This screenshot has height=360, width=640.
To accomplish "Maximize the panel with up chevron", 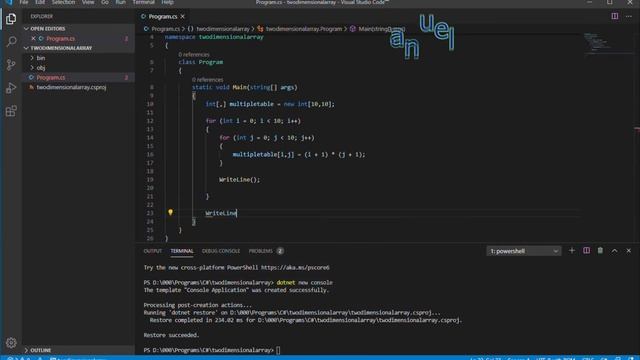I will coord(614,251).
